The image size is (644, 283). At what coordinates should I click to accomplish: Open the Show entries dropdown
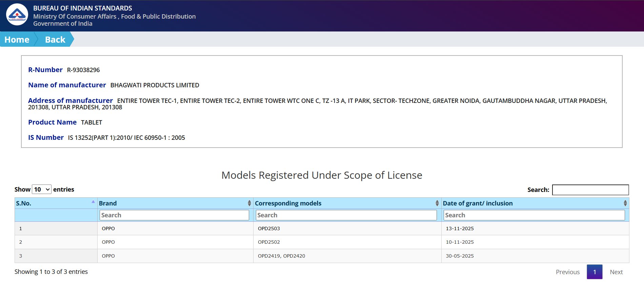tap(42, 190)
